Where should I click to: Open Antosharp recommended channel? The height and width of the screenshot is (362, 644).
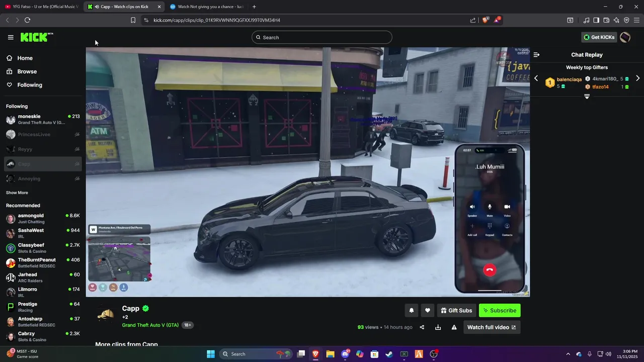[x=43, y=322]
